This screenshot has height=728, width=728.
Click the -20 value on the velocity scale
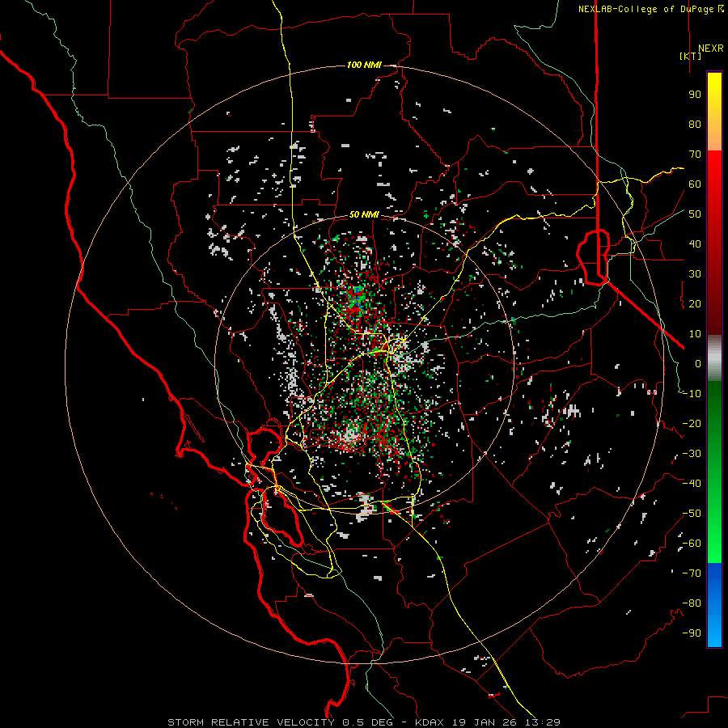coord(692,423)
